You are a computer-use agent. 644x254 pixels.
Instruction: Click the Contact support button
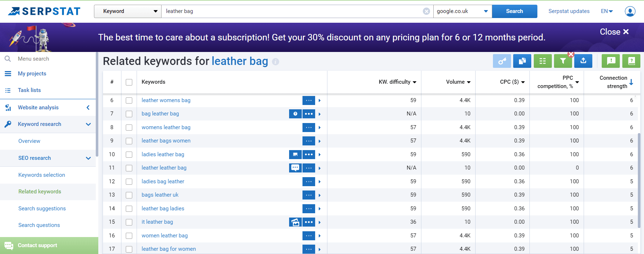click(x=49, y=245)
